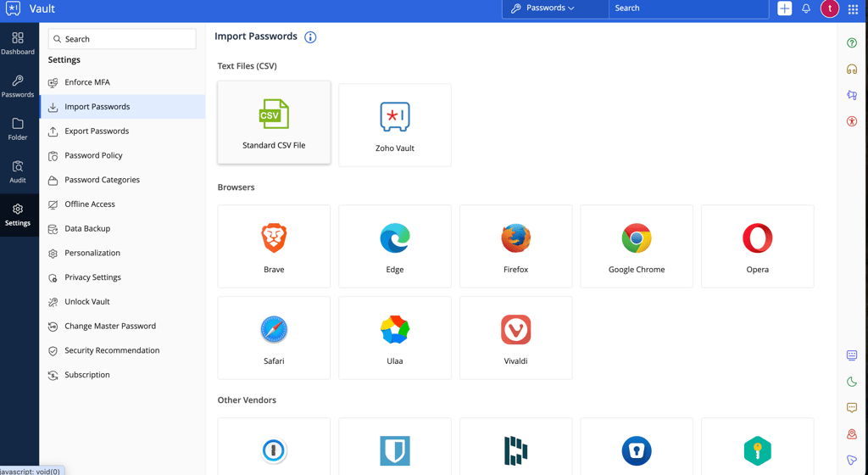Open Password Categories settings
Viewport: 868px width, 475px height.
coord(122,180)
